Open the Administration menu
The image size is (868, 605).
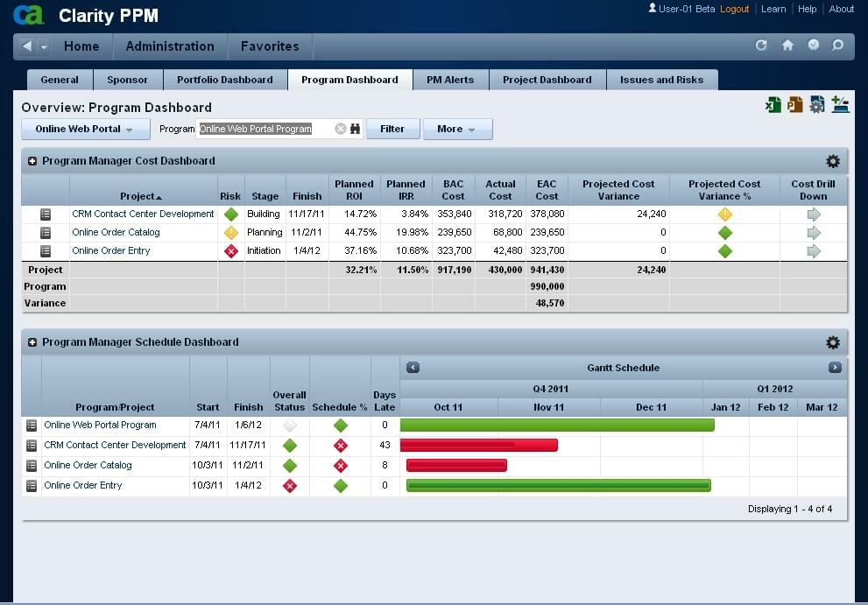pos(170,46)
